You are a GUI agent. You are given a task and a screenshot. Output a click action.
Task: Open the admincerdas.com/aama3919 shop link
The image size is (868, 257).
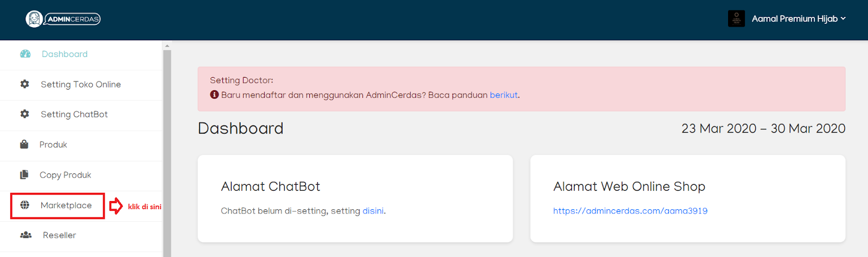pyautogui.click(x=630, y=211)
